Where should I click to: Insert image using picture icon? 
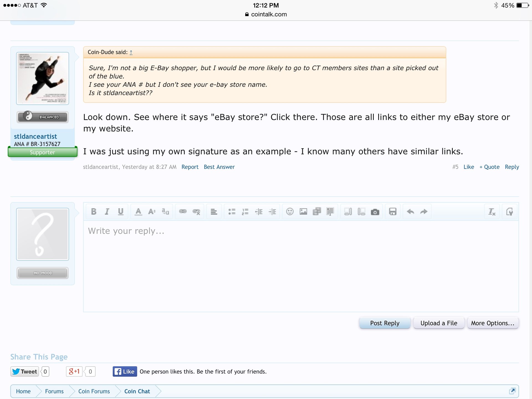[x=303, y=212]
